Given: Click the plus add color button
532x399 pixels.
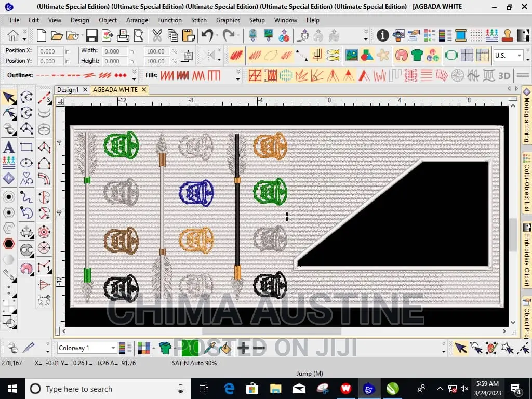Looking at the screenshot, I should 243,348.
